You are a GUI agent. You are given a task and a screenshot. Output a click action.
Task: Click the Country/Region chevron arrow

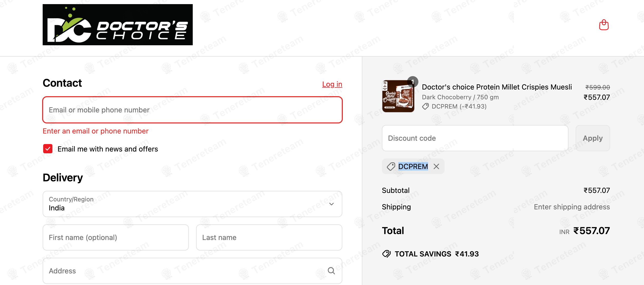tap(332, 204)
